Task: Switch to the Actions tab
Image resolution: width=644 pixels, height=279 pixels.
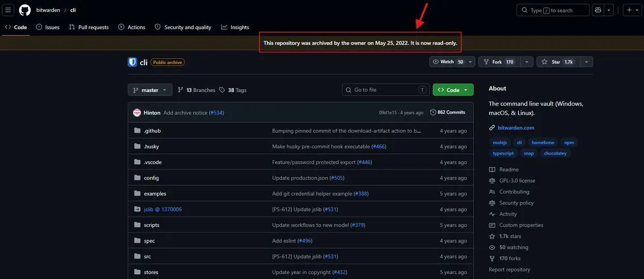Action: (131, 27)
